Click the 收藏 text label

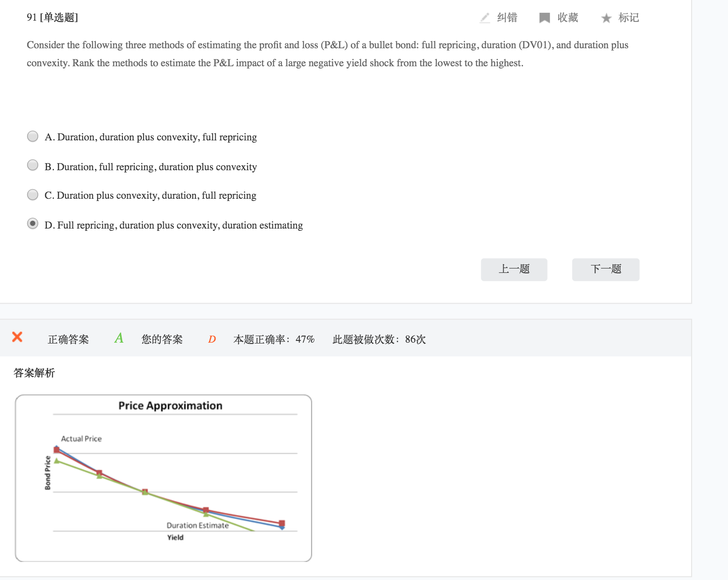(568, 18)
